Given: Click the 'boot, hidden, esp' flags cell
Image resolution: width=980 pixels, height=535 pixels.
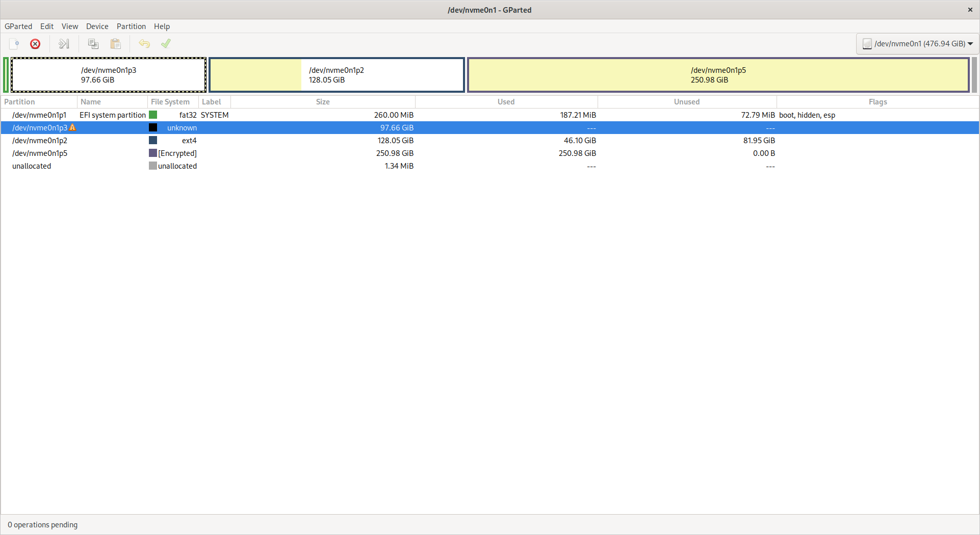Looking at the screenshot, I should [x=807, y=115].
